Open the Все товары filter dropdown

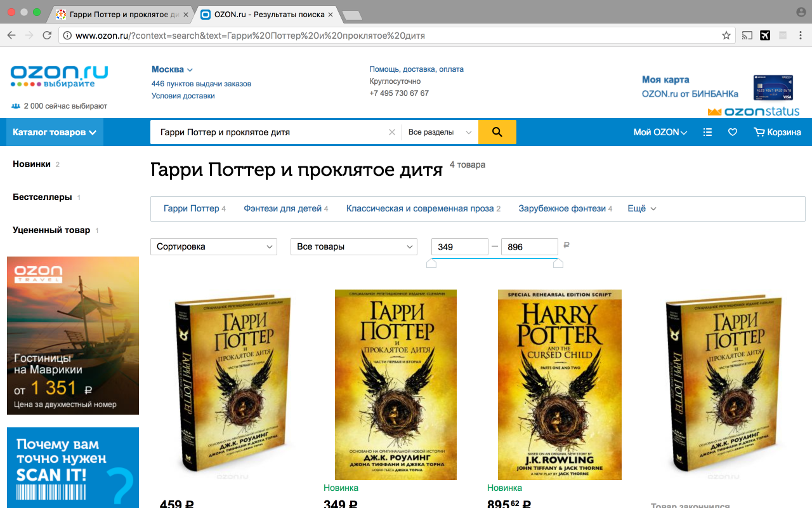pos(354,246)
